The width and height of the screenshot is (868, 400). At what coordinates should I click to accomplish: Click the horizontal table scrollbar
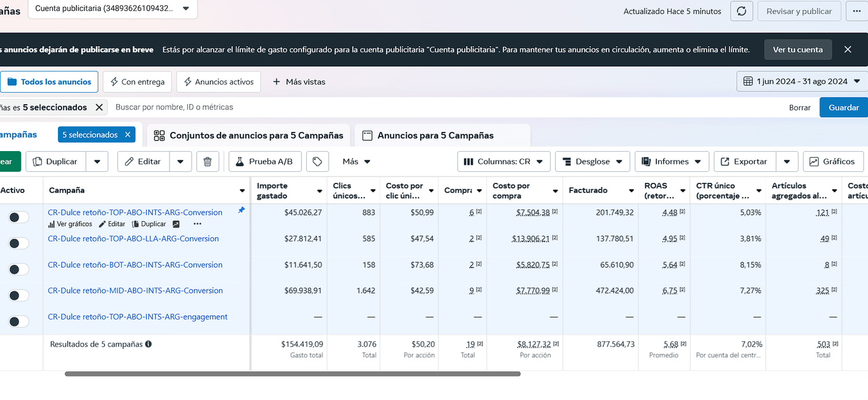click(x=292, y=374)
